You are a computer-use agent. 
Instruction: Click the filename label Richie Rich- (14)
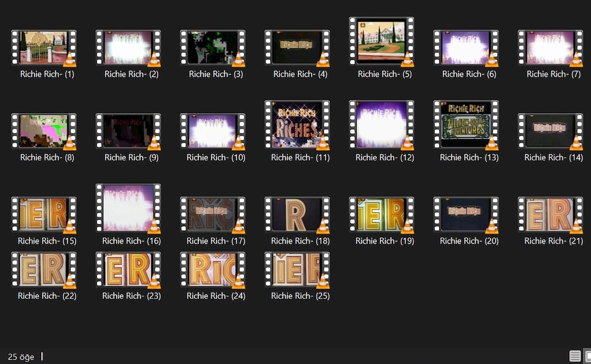click(553, 157)
